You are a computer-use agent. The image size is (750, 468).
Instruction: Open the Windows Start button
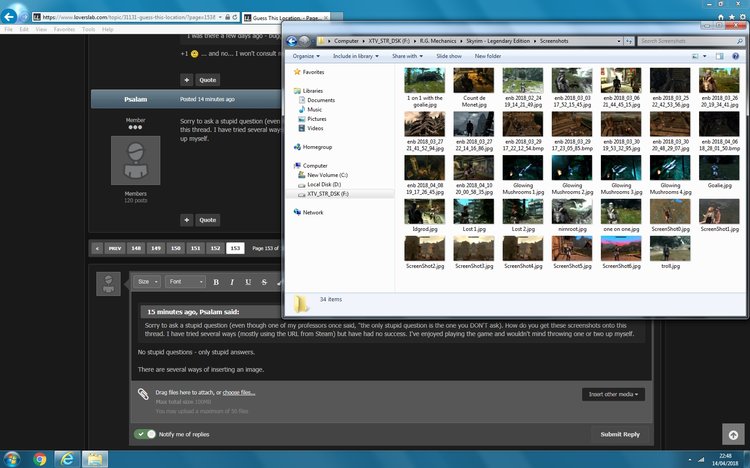(11, 459)
